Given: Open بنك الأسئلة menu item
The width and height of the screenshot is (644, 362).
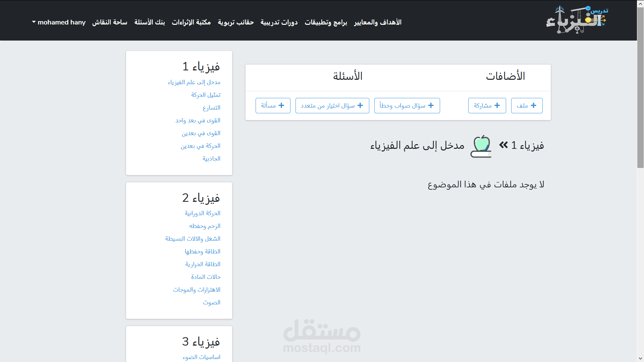Looking at the screenshot, I should pyautogui.click(x=150, y=22).
